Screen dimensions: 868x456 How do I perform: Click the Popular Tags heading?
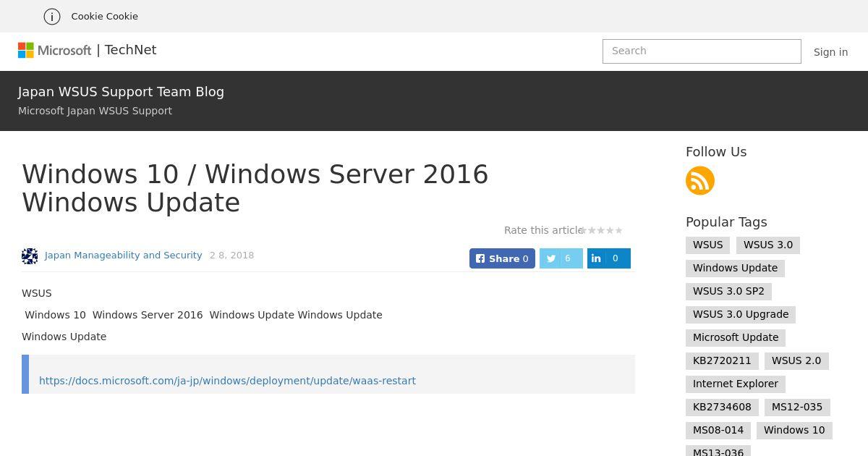(x=726, y=222)
